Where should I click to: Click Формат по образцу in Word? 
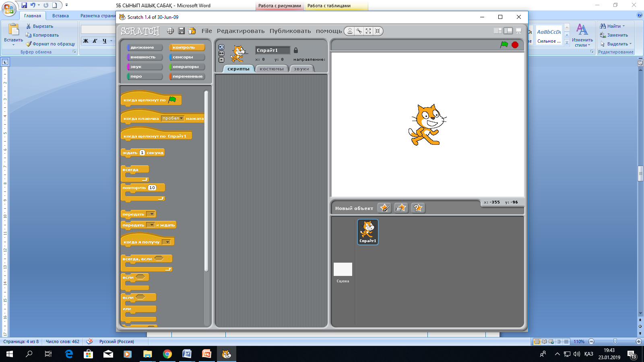(x=50, y=44)
